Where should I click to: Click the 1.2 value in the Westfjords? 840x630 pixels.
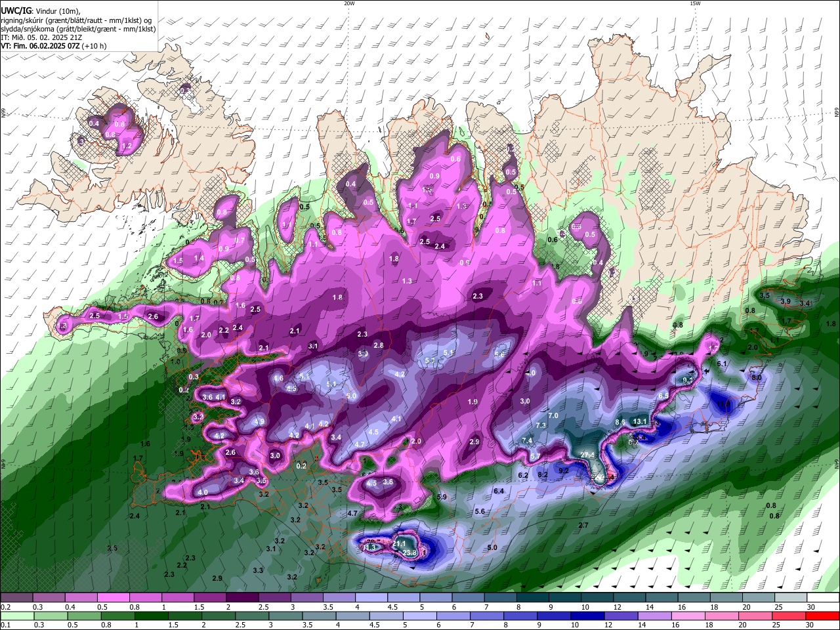[x=127, y=146]
